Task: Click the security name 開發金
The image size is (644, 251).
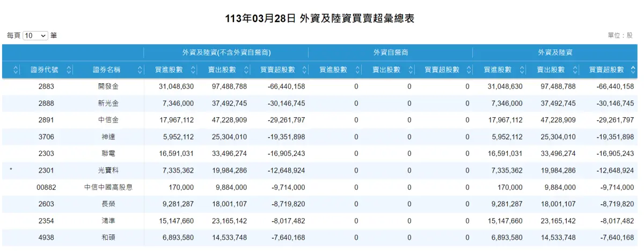Action: click(108, 87)
